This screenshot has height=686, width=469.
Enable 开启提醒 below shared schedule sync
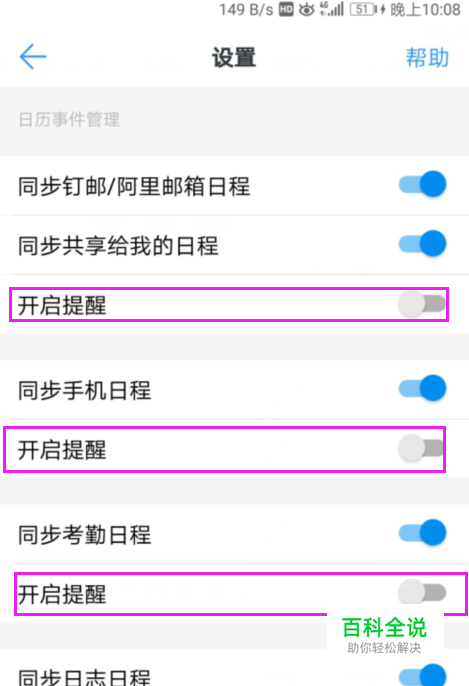[x=422, y=304]
